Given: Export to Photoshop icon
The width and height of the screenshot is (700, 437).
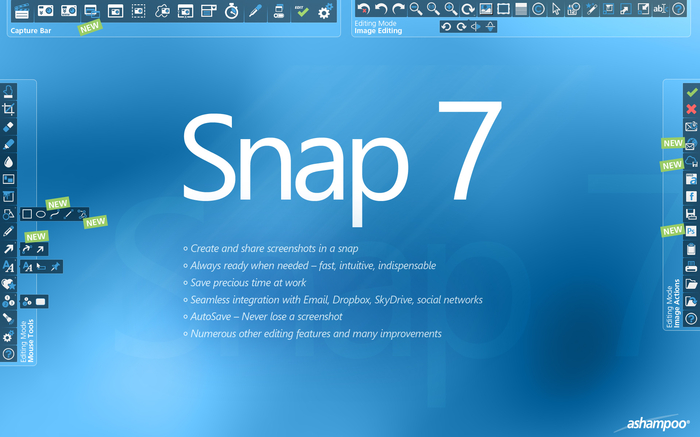Looking at the screenshot, I should point(692,231).
